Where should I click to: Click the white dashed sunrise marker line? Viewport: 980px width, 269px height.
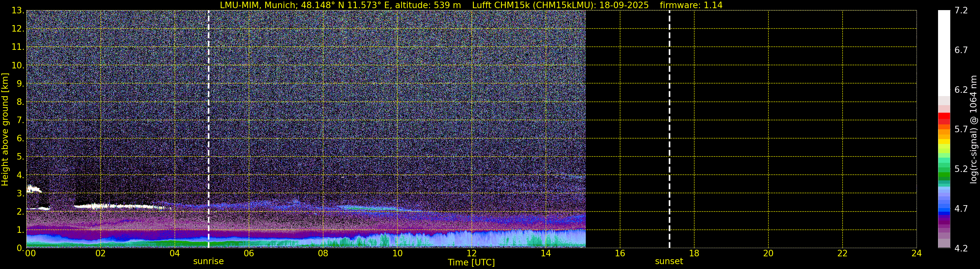[x=208, y=129]
